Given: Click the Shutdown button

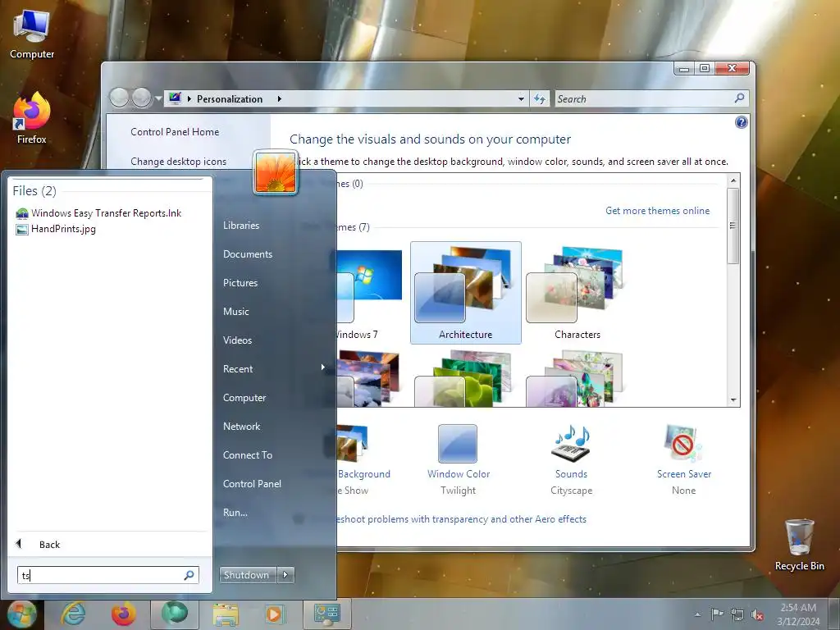Looking at the screenshot, I should [x=247, y=575].
